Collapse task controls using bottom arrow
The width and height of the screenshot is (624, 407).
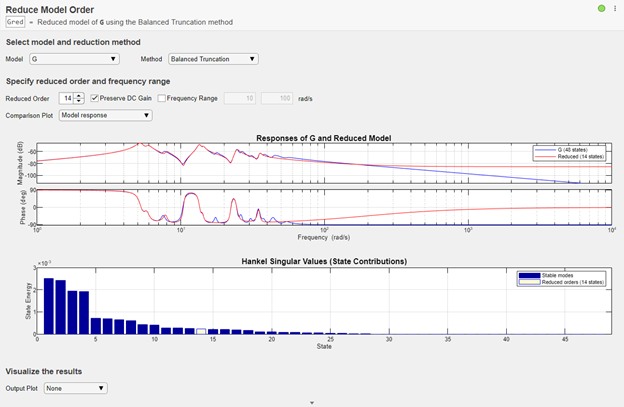click(x=312, y=402)
